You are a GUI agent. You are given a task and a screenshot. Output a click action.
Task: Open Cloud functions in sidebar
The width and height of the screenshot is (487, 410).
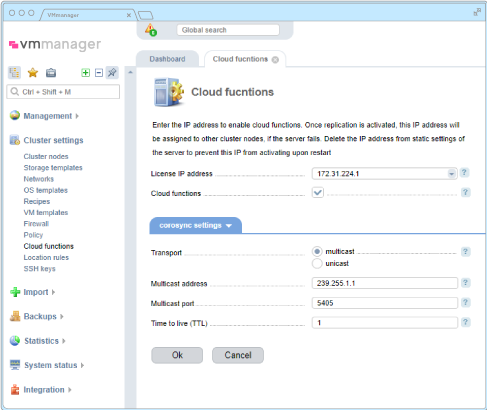pyautogui.click(x=49, y=246)
